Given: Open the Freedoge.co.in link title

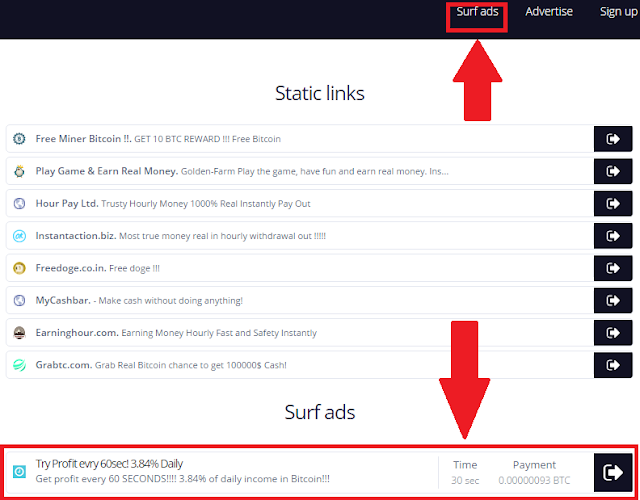Looking at the screenshot, I should [71, 268].
